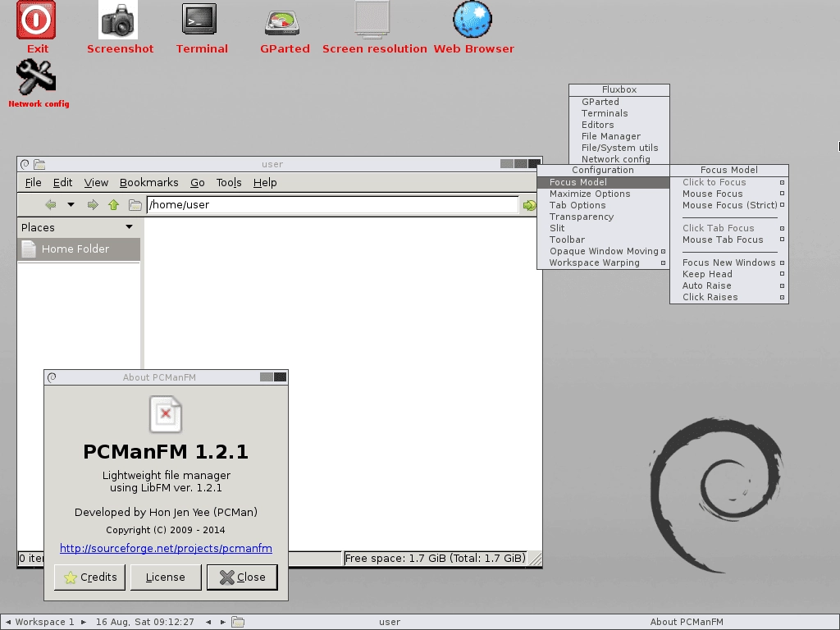Open the View menu in PCManFM
Image resolution: width=840 pixels, height=630 pixels.
coord(96,183)
